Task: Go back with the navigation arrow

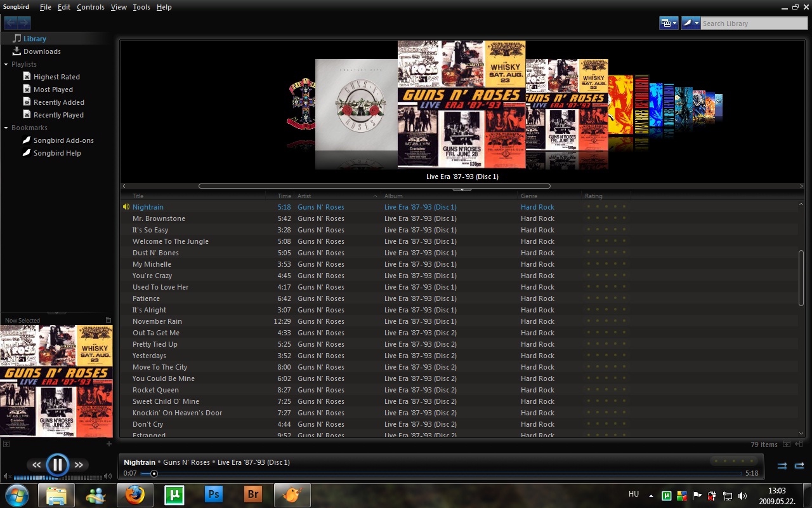Action: coord(11,23)
